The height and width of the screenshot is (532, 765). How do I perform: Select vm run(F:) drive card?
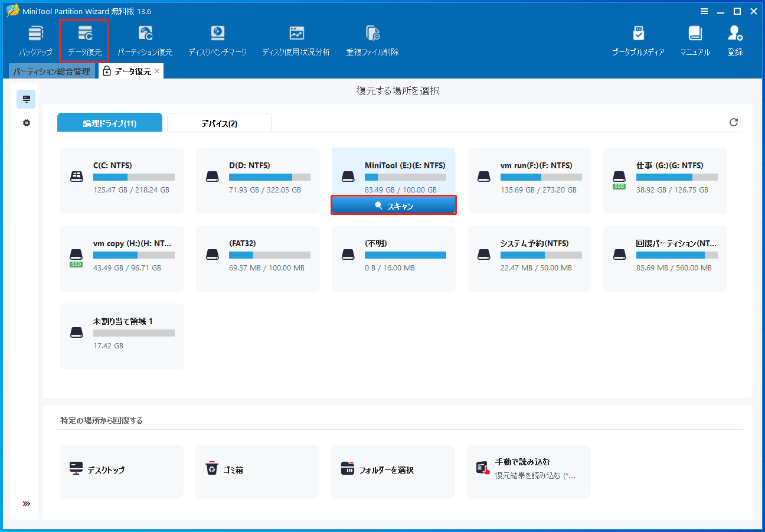point(529,181)
